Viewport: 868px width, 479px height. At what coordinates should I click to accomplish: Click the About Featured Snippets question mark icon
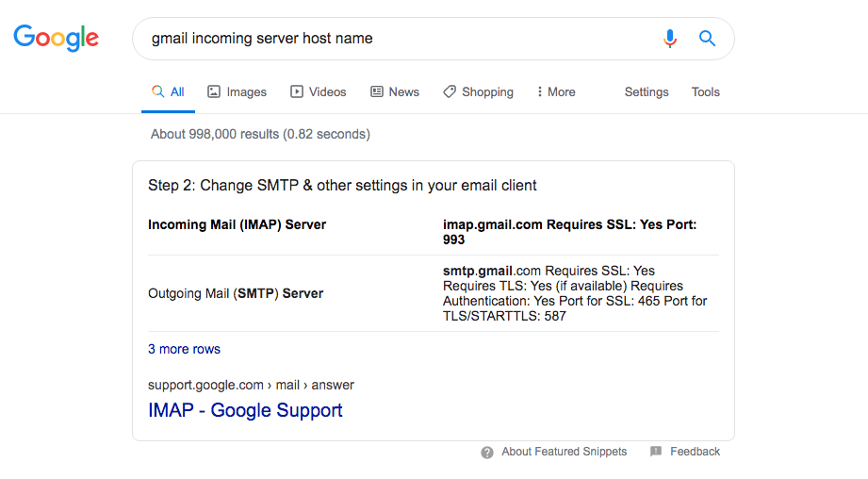(x=487, y=453)
